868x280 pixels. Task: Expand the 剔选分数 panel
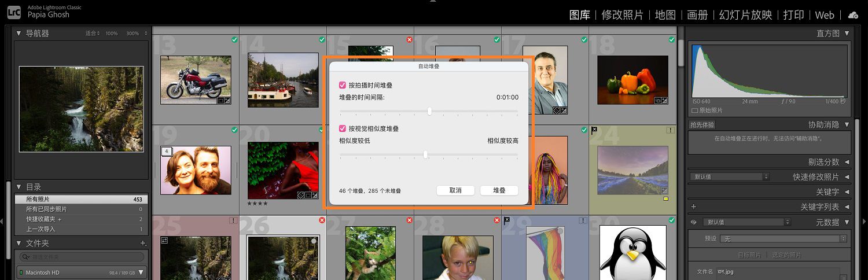847,162
